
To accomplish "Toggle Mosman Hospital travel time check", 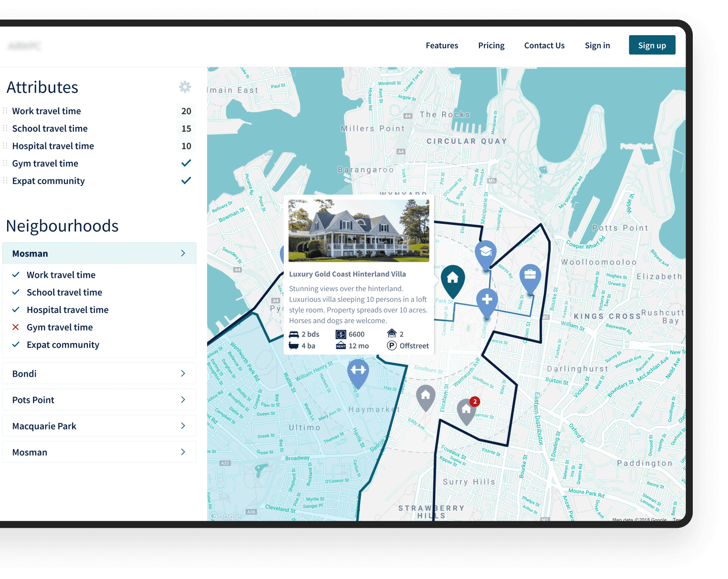I will (16, 310).
